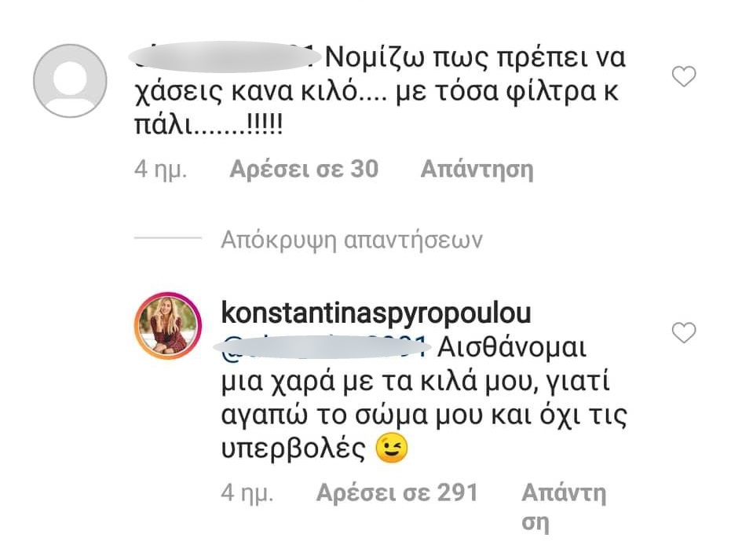Open the list of 30 likes
This screenshot has height=560, width=742.
304,170
